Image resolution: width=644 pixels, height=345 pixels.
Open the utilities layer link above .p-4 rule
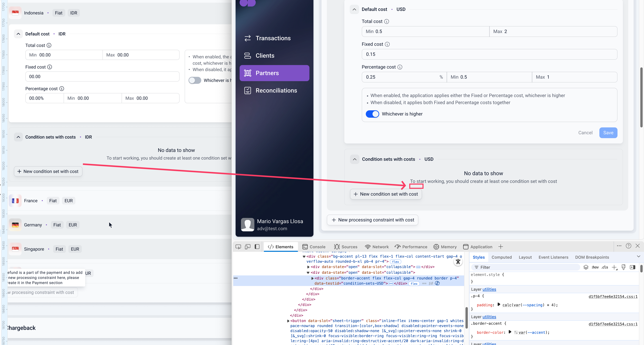pyautogui.click(x=489, y=289)
